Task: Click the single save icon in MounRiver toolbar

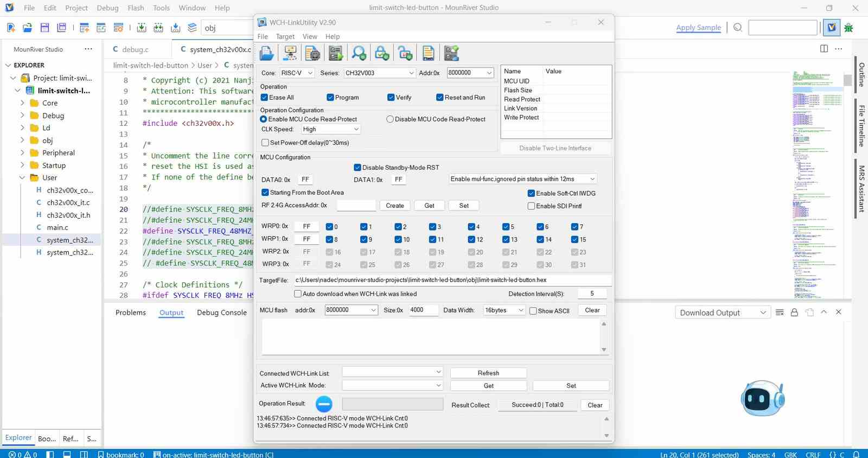Action: (44, 28)
